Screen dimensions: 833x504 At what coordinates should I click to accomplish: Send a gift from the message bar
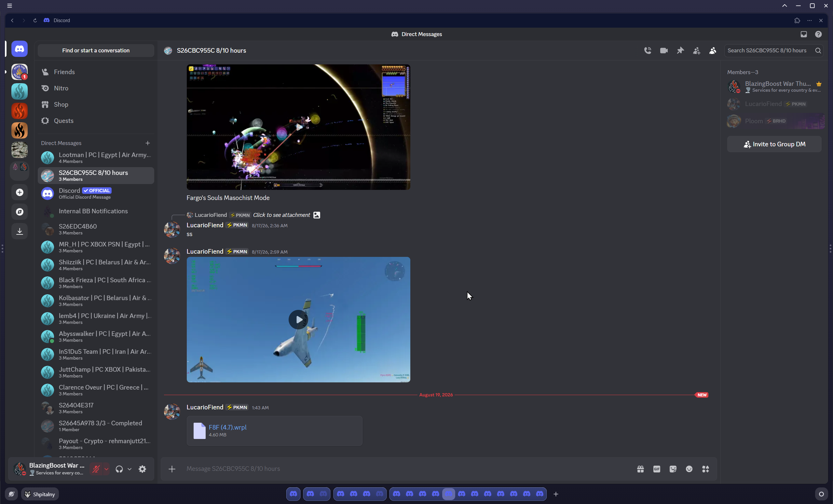click(640, 469)
